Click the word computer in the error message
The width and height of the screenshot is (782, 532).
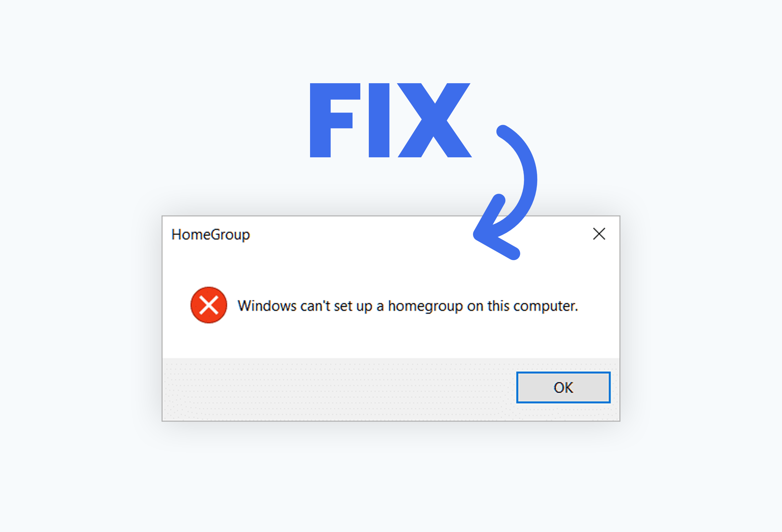point(545,306)
